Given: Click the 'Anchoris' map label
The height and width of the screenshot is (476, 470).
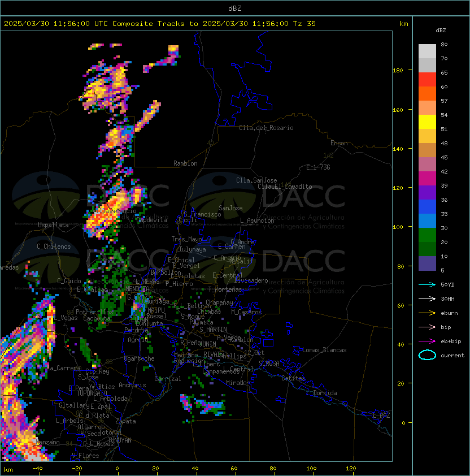Looking at the screenshot, I should (x=132, y=385).
